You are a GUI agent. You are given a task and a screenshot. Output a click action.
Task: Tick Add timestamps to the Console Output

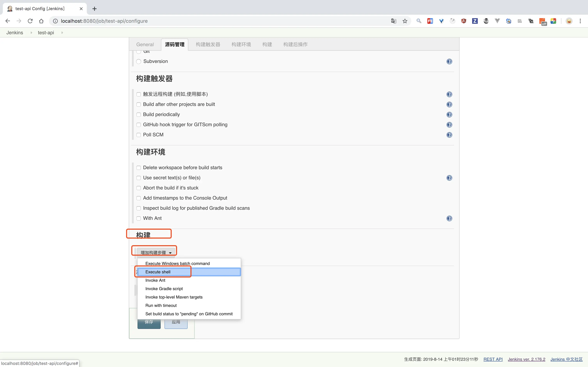138,198
